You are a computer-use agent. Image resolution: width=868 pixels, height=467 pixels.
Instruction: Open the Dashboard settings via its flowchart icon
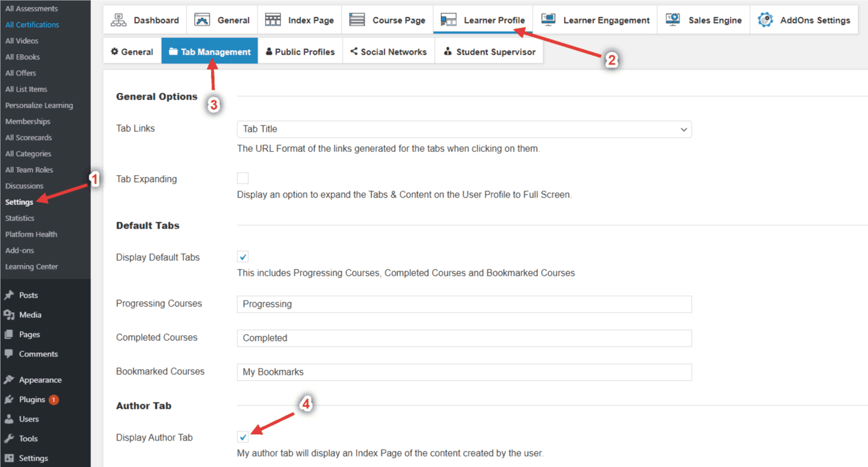pyautogui.click(x=119, y=19)
